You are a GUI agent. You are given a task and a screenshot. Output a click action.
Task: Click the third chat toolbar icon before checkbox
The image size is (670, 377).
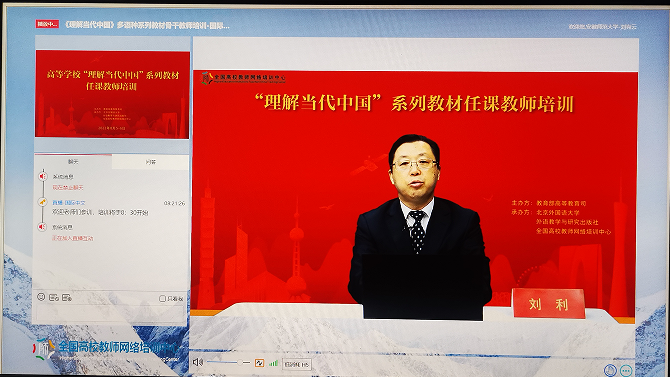click(67, 297)
